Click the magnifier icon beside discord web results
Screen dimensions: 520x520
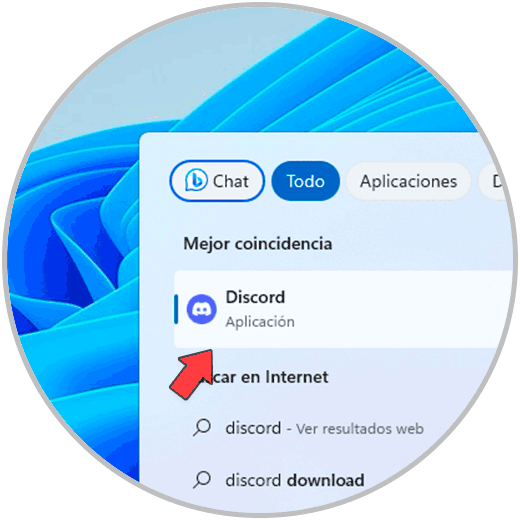coord(202,427)
